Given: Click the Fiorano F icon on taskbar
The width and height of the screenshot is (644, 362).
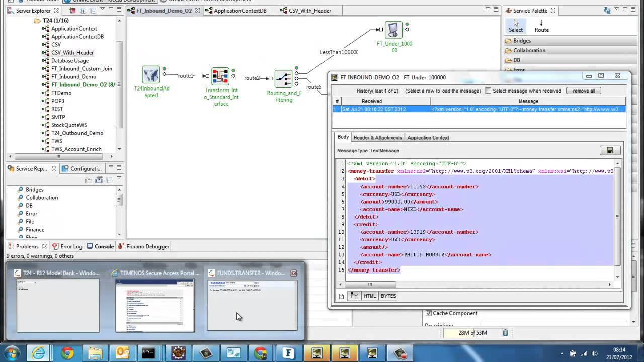Looking at the screenshot, I should [288, 353].
